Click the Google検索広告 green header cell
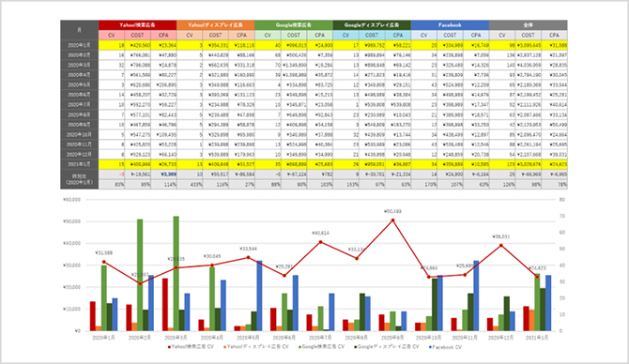This screenshot has width=629, height=364. tap(294, 24)
